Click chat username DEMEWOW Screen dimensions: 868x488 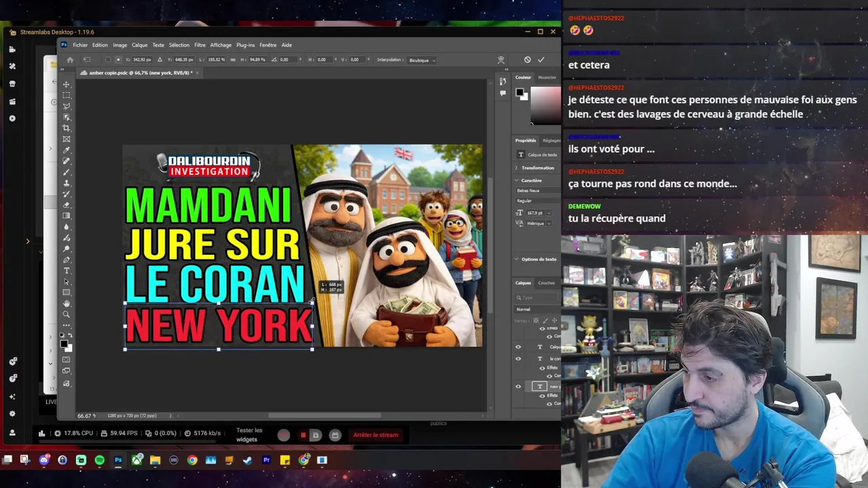click(585, 206)
